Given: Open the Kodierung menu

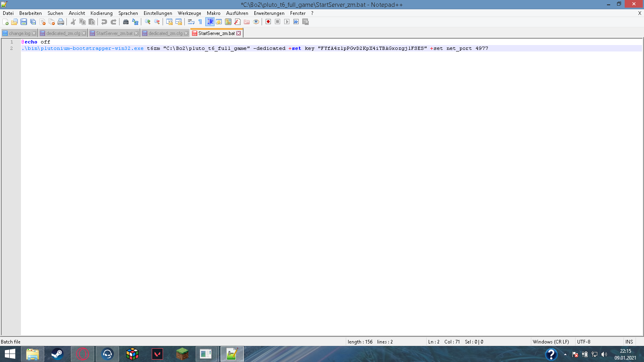Looking at the screenshot, I should tap(101, 13).
